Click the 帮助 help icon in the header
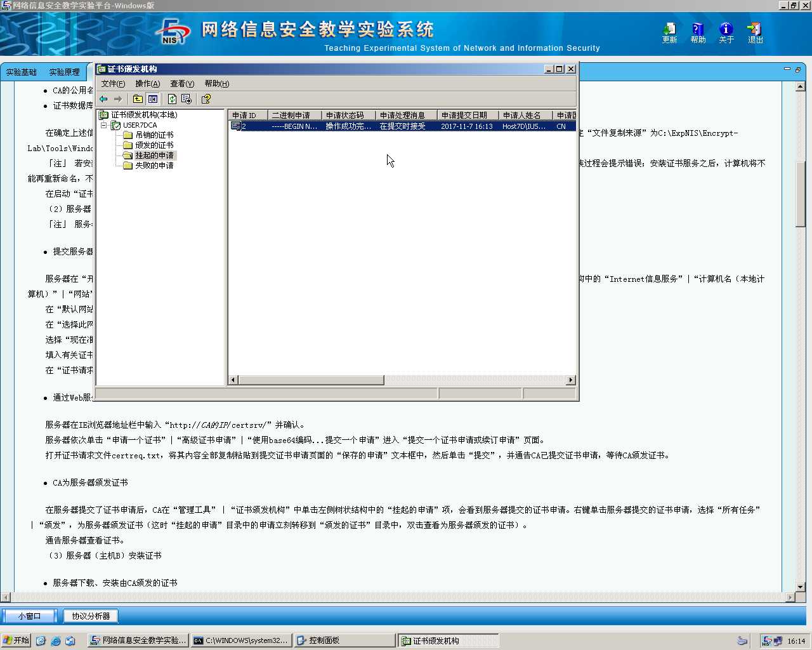 [x=698, y=33]
